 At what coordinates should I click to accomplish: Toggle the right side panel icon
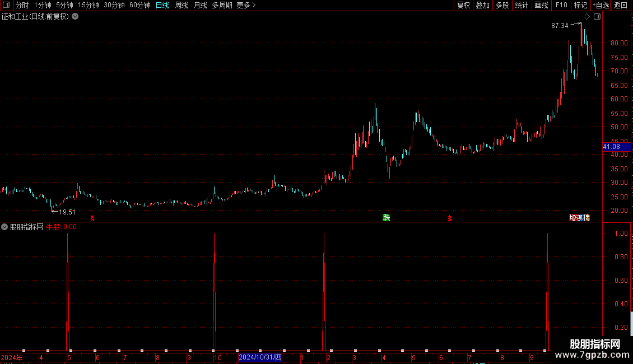[x=597, y=17]
